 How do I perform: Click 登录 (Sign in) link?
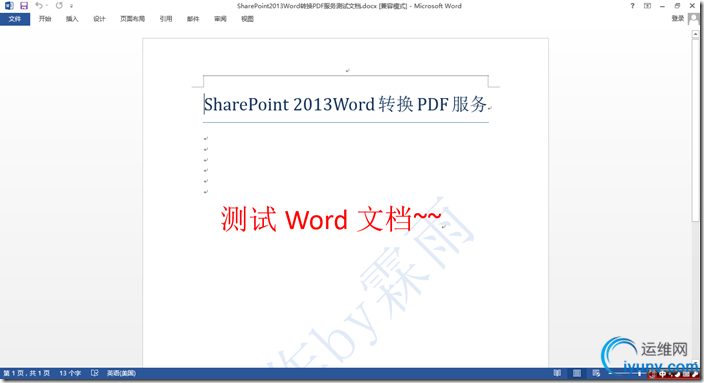(x=678, y=18)
